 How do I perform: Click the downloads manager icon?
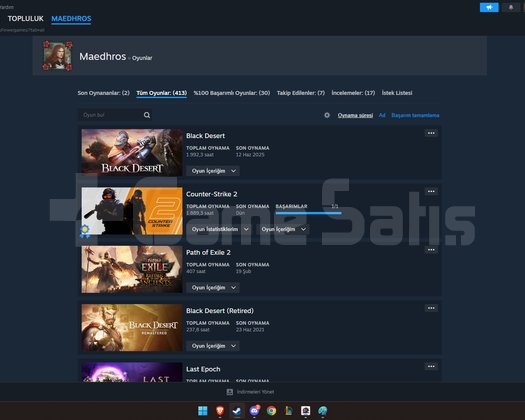point(230,392)
